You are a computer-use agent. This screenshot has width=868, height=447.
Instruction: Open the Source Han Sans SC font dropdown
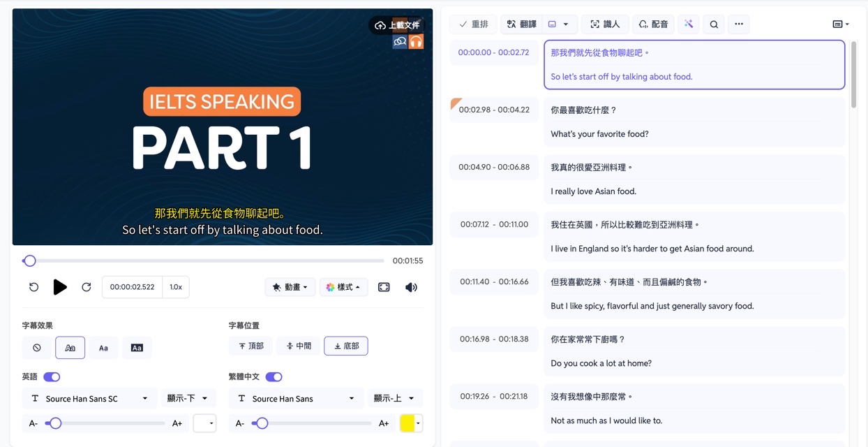89,398
